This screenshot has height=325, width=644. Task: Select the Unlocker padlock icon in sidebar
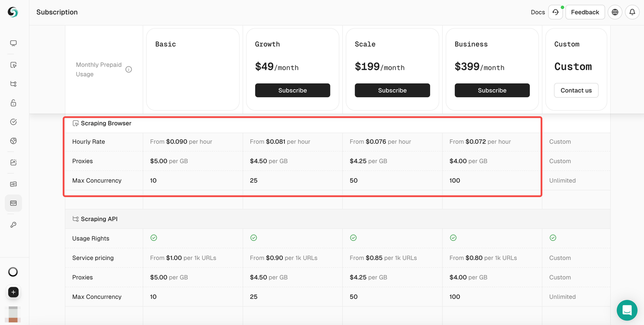(13, 102)
